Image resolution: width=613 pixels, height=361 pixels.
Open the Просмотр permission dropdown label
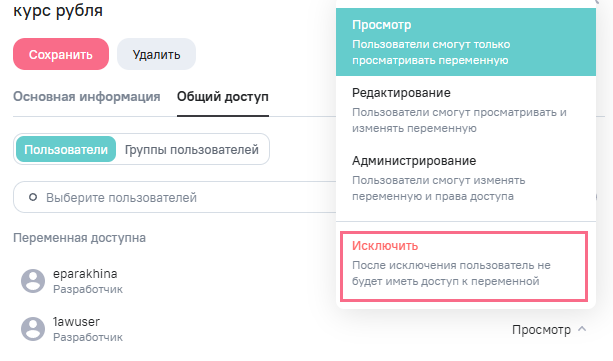(x=541, y=330)
